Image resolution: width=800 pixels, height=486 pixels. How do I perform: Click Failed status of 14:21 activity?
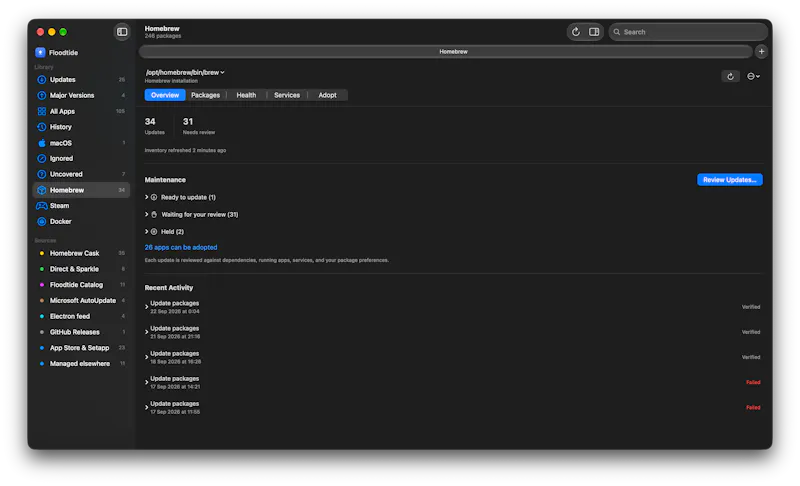pyautogui.click(x=753, y=382)
